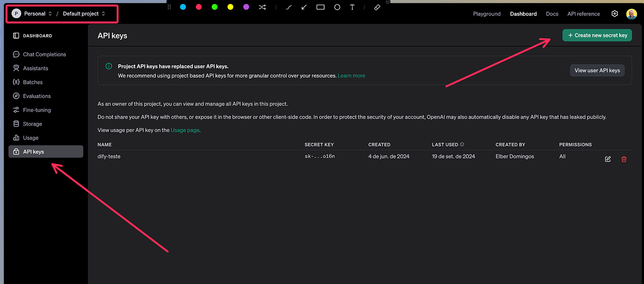Viewport: 644px width, 284px height.
Task: Click the Last Used info icon
Action: click(x=462, y=144)
